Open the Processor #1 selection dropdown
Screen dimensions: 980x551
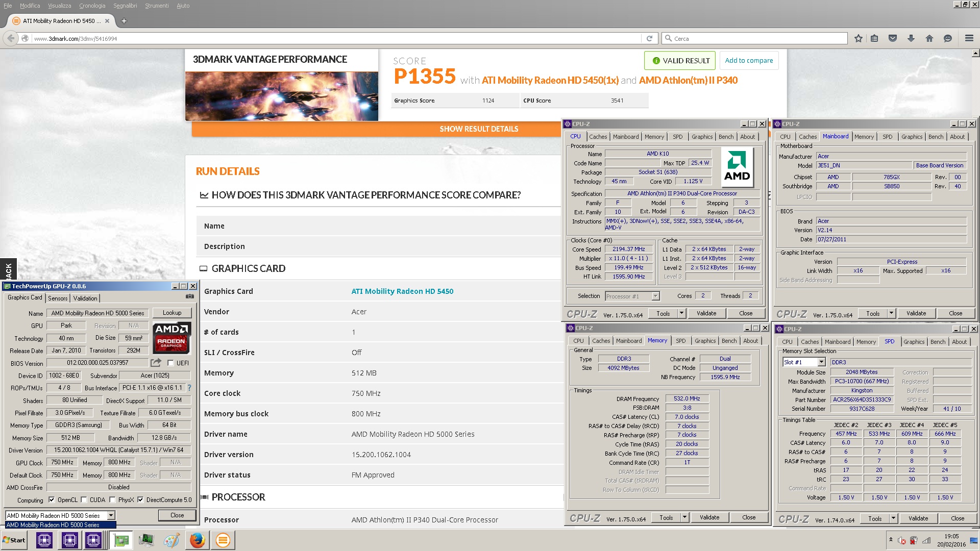click(x=655, y=296)
